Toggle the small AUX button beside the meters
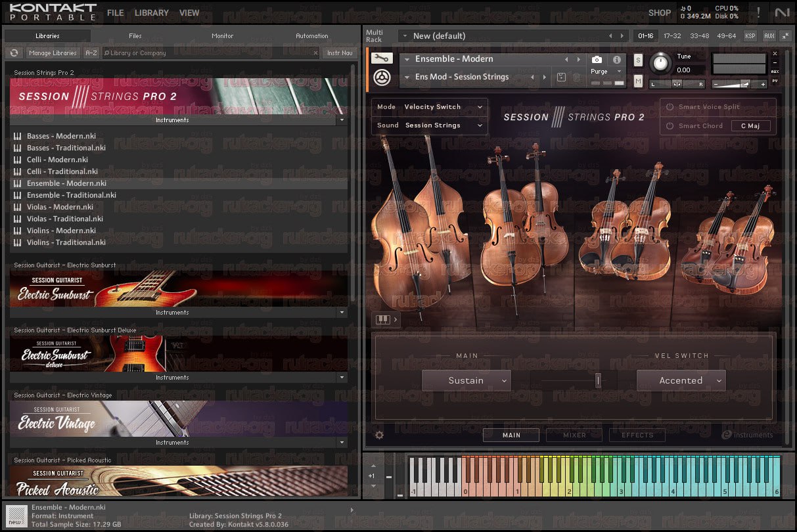This screenshot has height=532, width=797. [x=775, y=72]
